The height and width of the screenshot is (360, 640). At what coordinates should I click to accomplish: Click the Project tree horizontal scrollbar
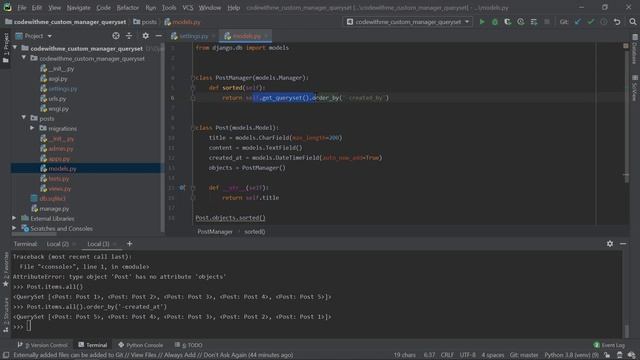[x=34, y=234]
